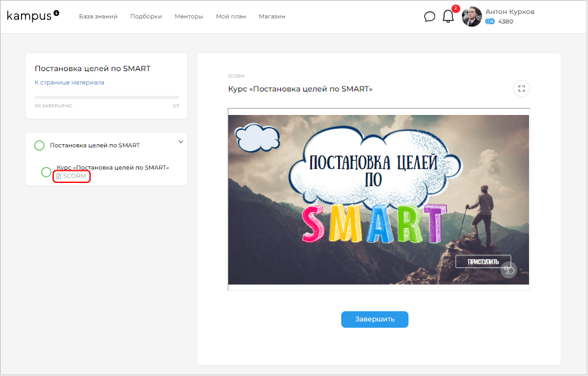Click the SCORM document icon in sidebar
588x376 pixels.
click(58, 176)
